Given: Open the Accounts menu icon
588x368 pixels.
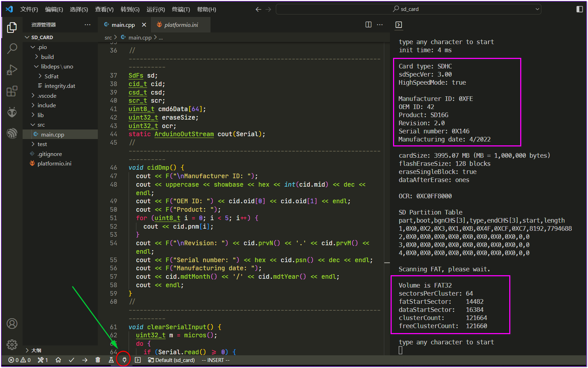Looking at the screenshot, I should [12, 324].
